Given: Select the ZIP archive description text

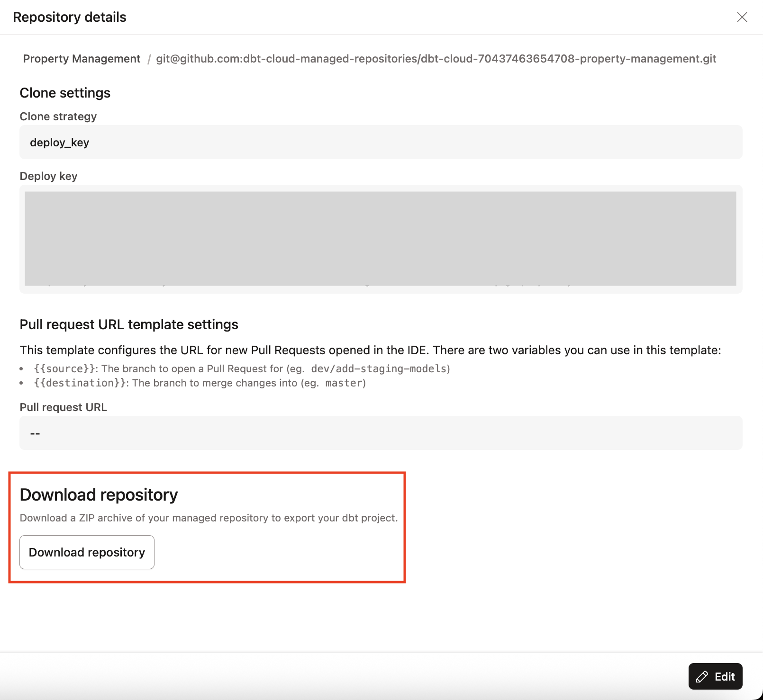Looking at the screenshot, I should pos(209,518).
